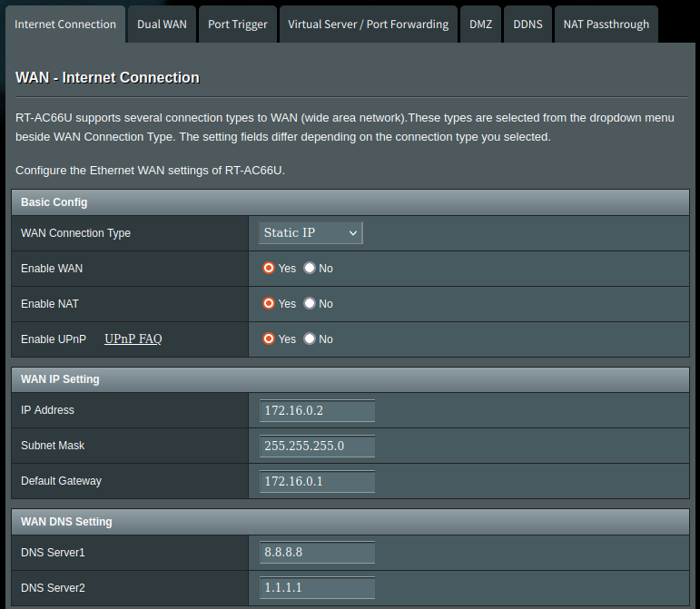The width and height of the screenshot is (700, 609).
Task: Select Yes for Enable WAN
Action: 269,269
